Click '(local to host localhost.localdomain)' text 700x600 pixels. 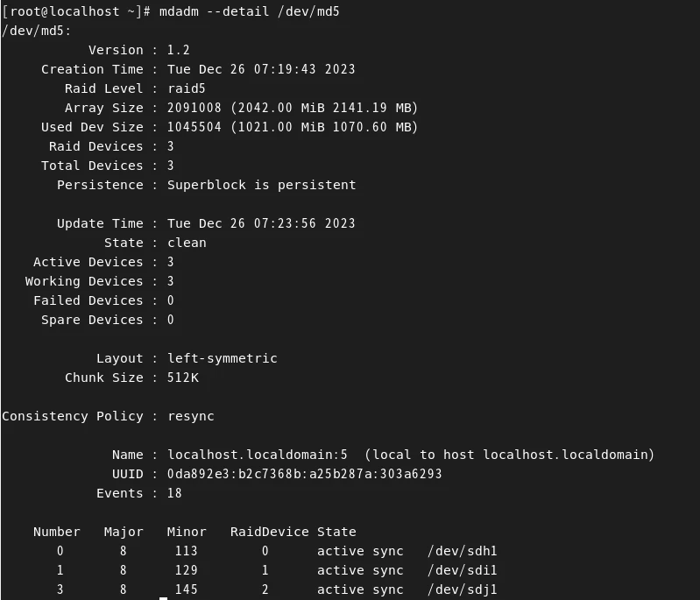[509, 455]
